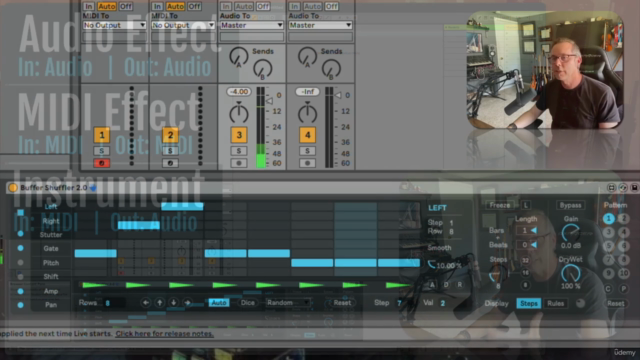This screenshot has width=640, height=360.
Task: Click the A envelope button in LEFT section
Action: 432,284
